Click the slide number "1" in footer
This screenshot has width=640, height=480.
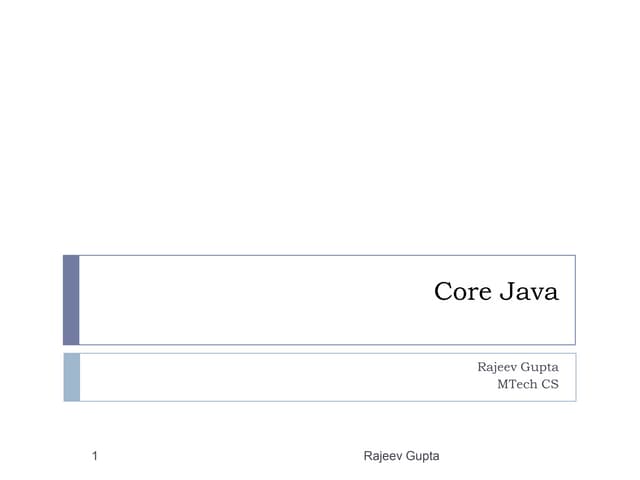point(94,456)
